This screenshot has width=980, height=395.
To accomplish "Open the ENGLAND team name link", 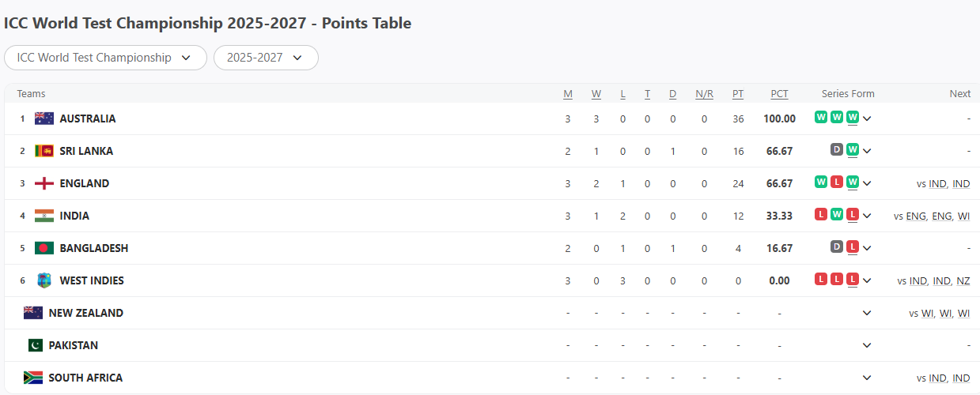I will (85, 183).
